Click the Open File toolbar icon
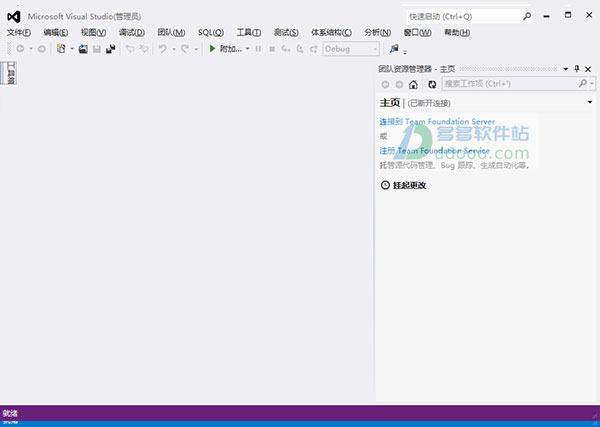The image size is (600, 427). point(83,49)
